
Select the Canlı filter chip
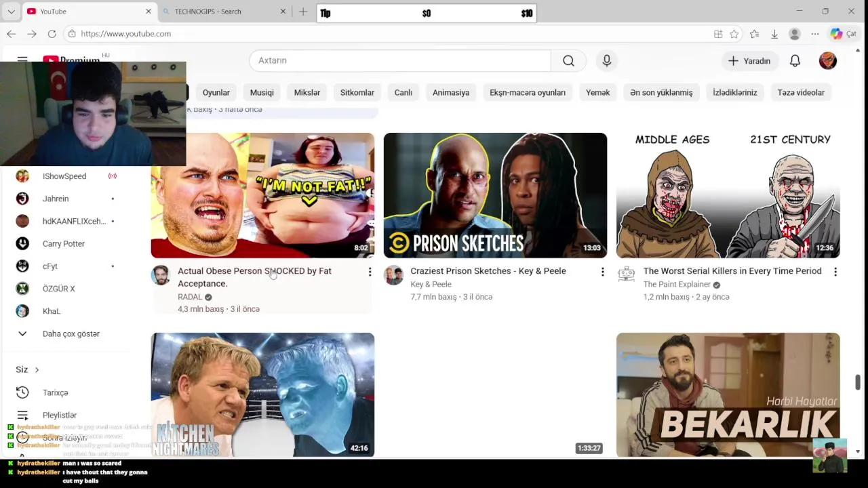point(403,92)
